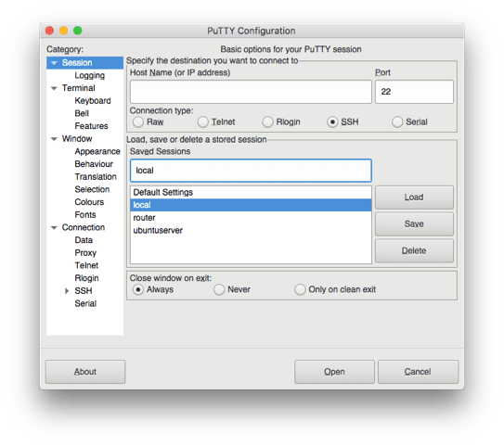504x446 pixels.
Task: Open the connection with Open button
Action: 334,372
